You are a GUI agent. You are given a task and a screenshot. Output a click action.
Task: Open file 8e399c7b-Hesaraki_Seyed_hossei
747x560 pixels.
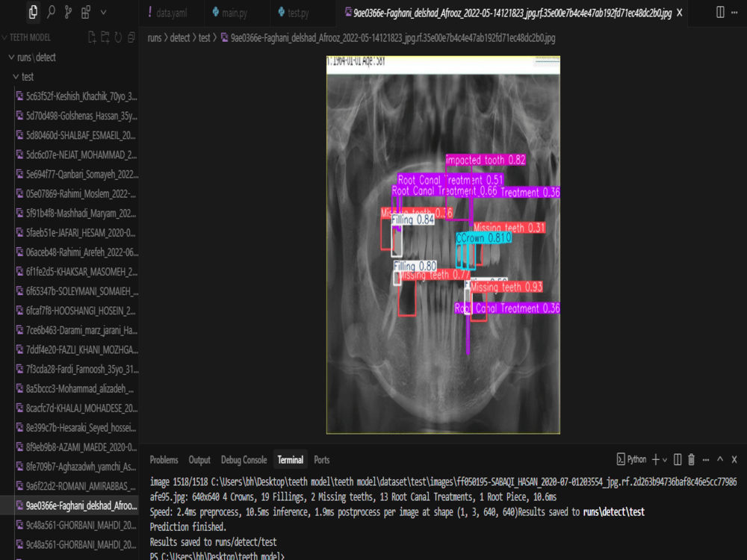(76, 428)
